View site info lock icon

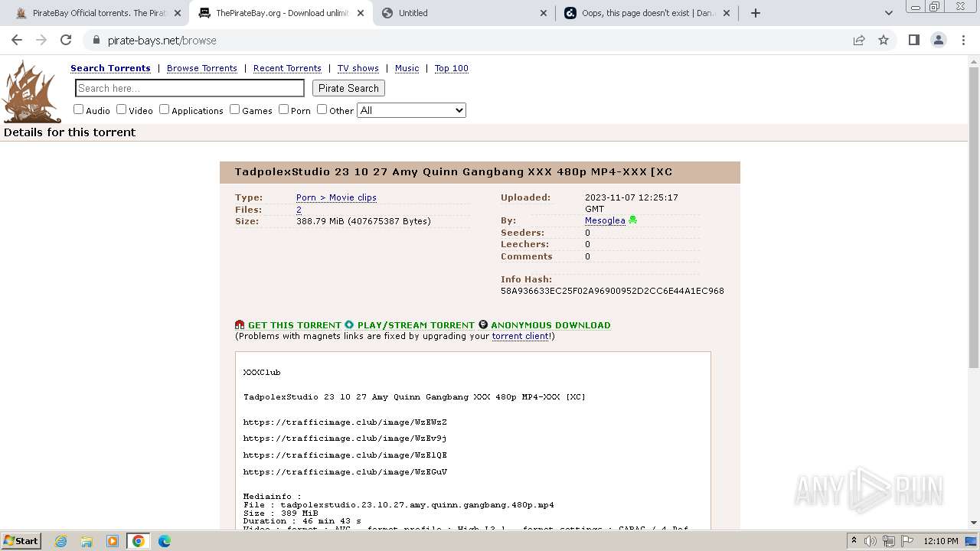tap(96, 40)
